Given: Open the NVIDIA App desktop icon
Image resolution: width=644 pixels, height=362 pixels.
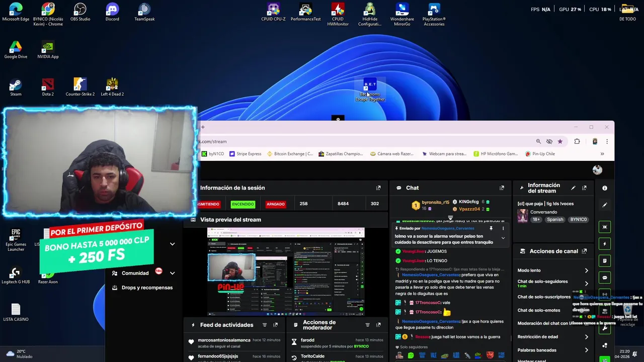Looking at the screenshot, I should coord(48,50).
